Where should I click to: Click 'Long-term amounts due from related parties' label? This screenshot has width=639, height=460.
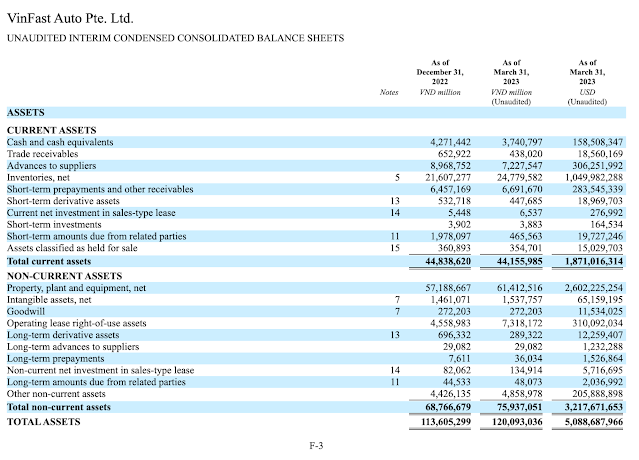tap(96, 383)
